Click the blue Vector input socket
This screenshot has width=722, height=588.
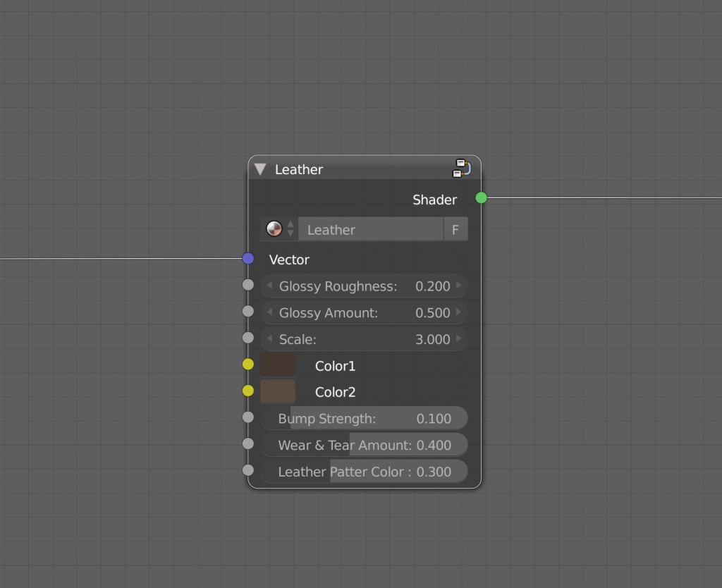click(247, 258)
